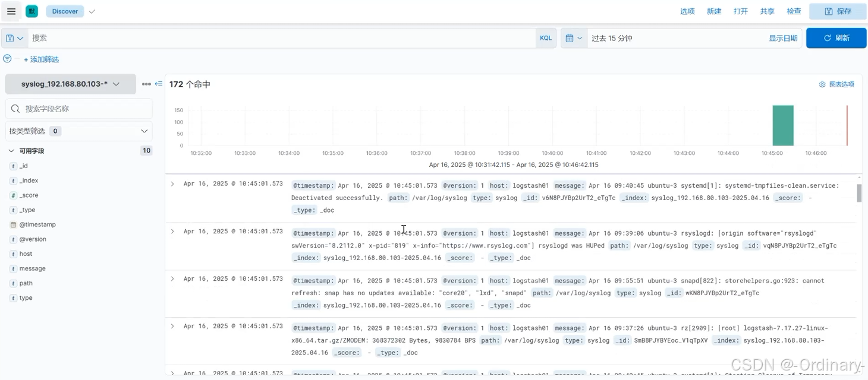Click the 172 个命中 hit count
Screen dimensions: 868x380
[190, 84]
